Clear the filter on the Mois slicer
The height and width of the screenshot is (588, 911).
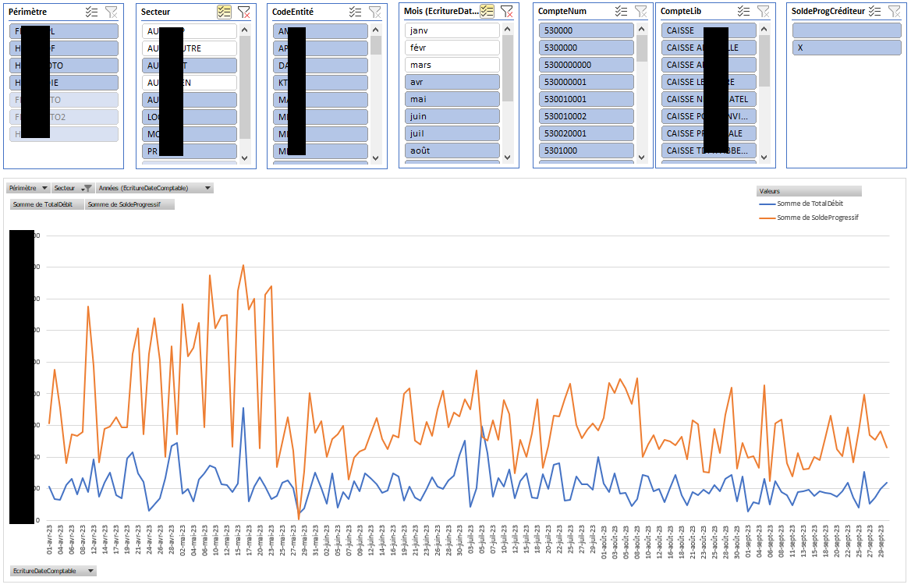coord(507,11)
